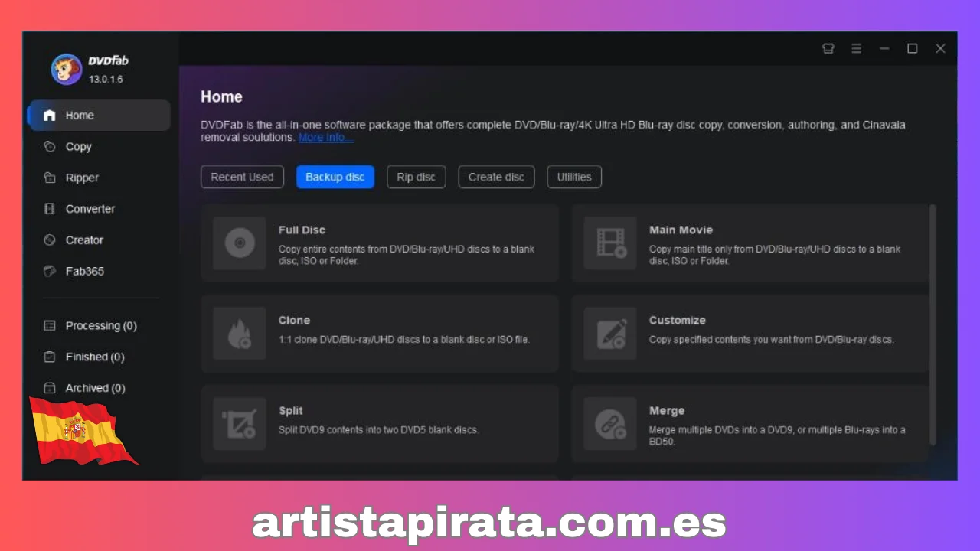
Task: Click the Creator disc icon in sidebar
Action: (50, 240)
